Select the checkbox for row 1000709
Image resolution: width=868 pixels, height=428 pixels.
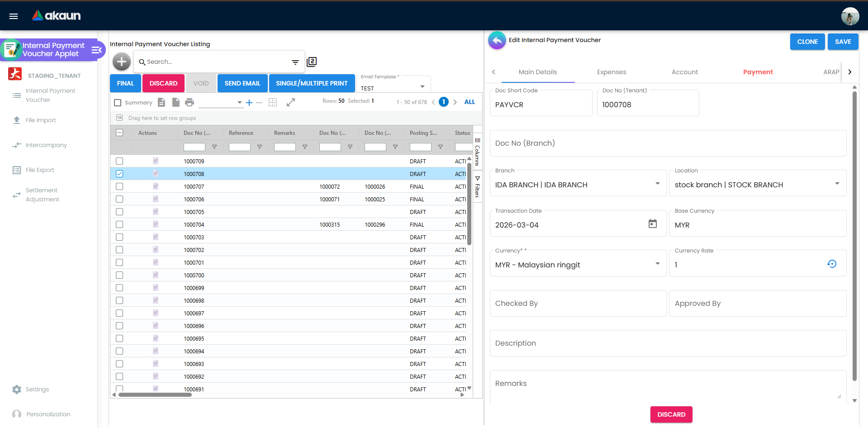point(119,161)
